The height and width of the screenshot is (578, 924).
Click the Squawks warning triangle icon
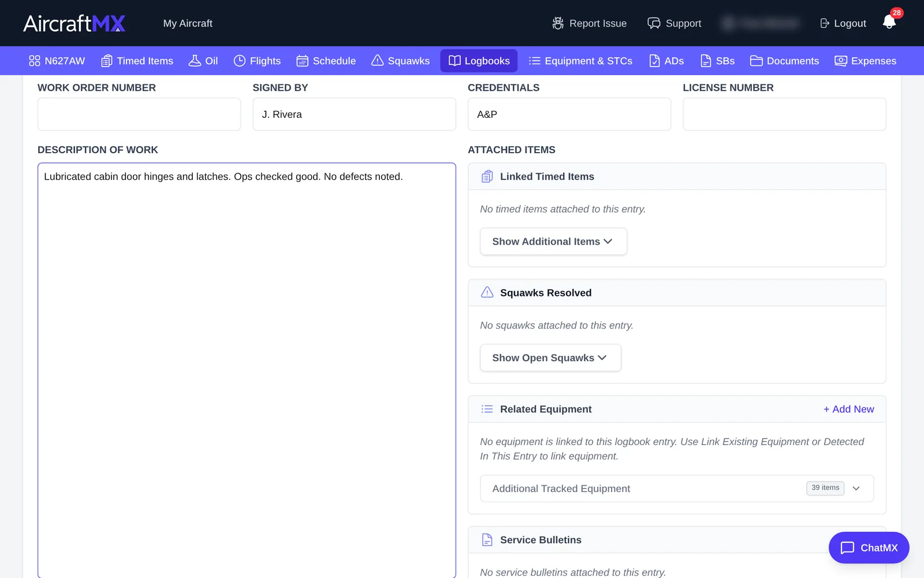(378, 61)
